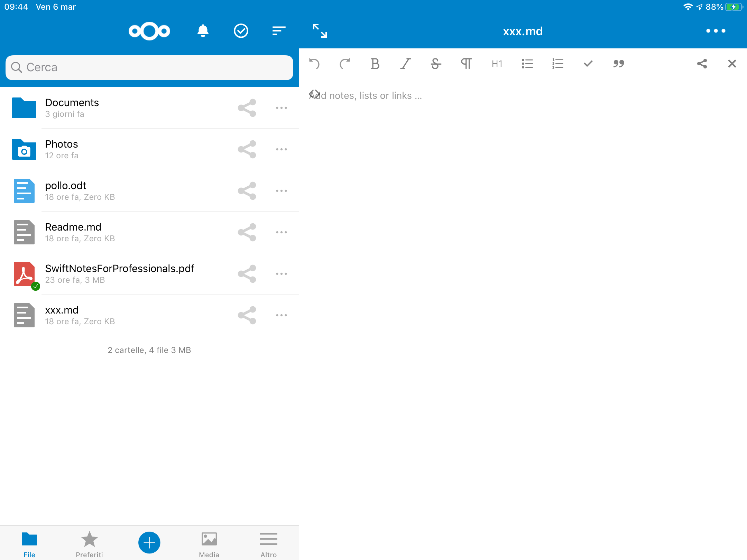Image resolution: width=747 pixels, height=560 pixels.
Task: Click the notes text area placeholder
Action: point(365,95)
